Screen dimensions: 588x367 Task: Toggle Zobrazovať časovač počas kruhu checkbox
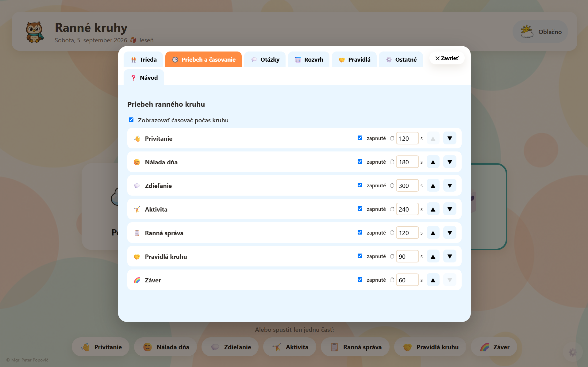point(131,120)
